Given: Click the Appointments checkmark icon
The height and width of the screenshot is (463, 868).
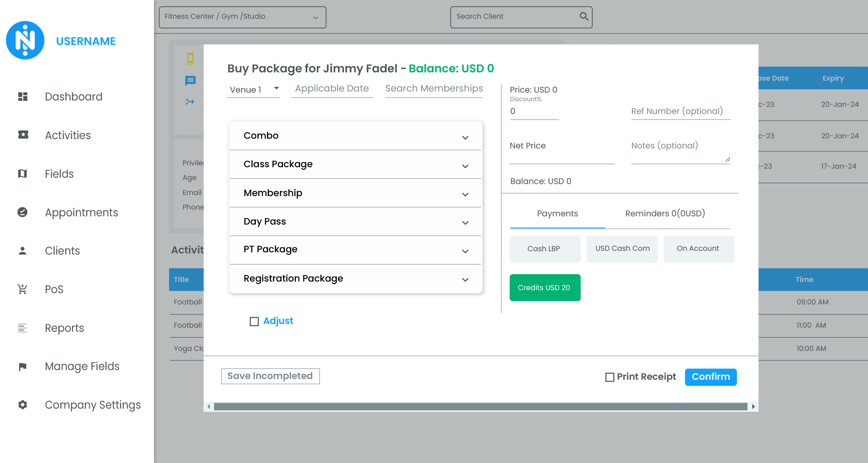Looking at the screenshot, I should [22, 212].
